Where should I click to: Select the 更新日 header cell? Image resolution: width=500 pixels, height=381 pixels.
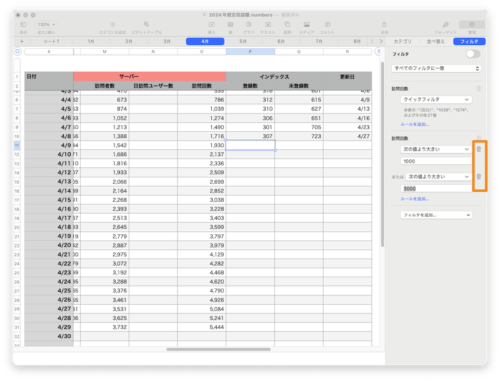347,77
